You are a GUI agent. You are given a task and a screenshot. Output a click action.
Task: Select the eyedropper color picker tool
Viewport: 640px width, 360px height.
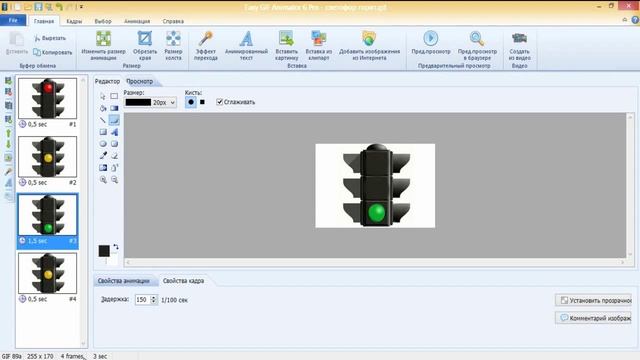103,156
